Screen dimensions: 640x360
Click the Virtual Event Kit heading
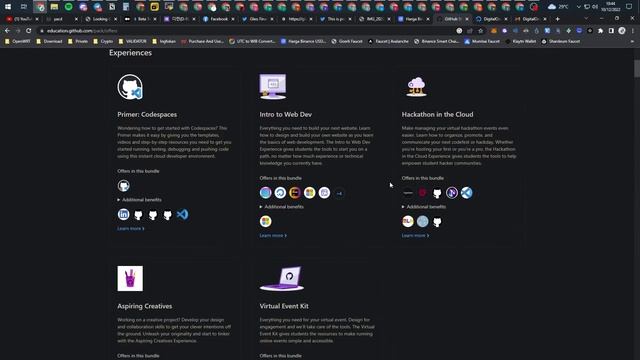point(284,306)
